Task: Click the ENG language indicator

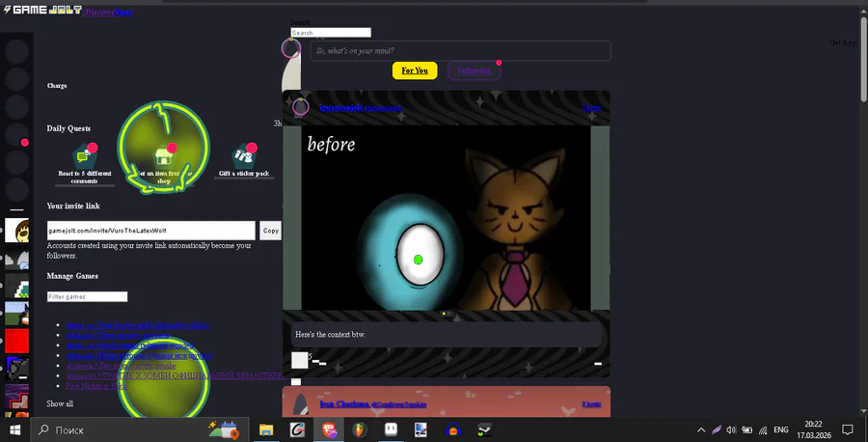Action: pyautogui.click(x=781, y=429)
